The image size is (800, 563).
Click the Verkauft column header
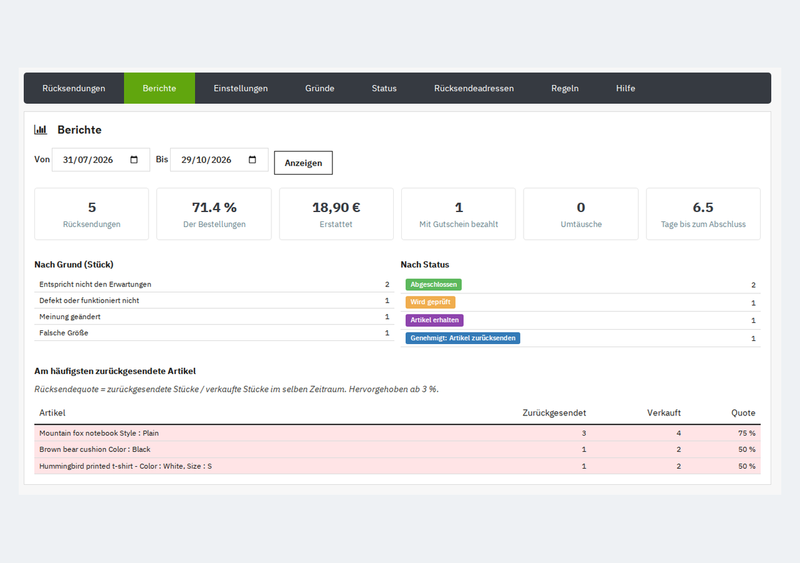pyautogui.click(x=663, y=413)
